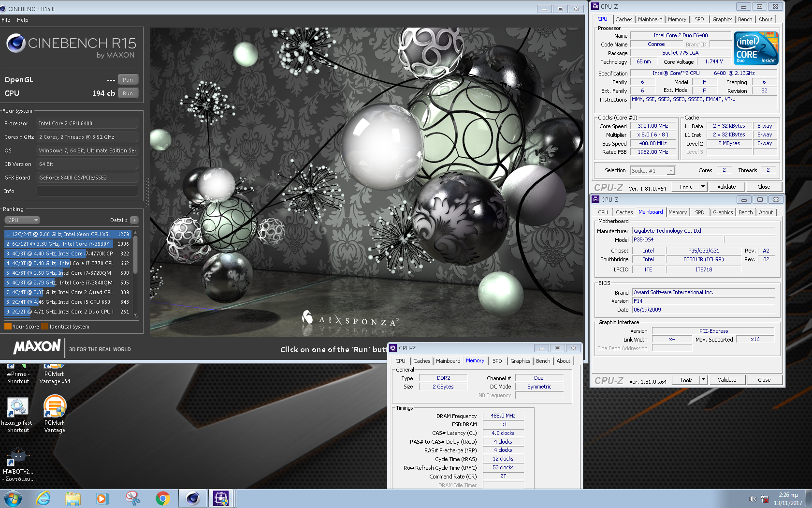Click the volume speaker tray icon
812x508 pixels.
coord(753,499)
